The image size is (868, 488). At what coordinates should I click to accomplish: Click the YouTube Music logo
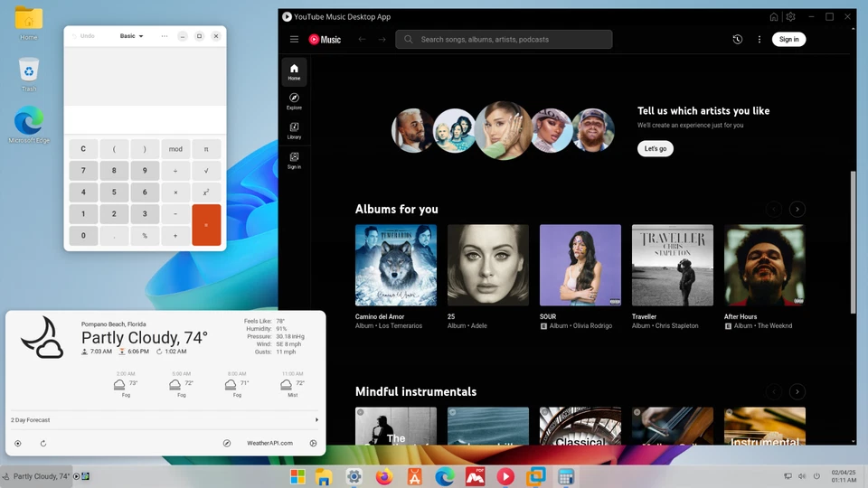(x=325, y=39)
